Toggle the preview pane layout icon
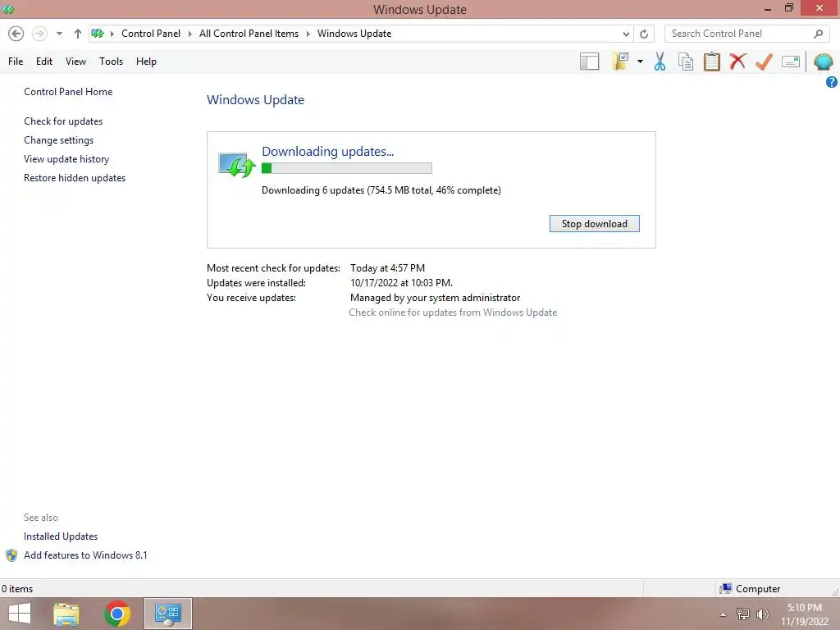840x630 pixels. click(589, 62)
